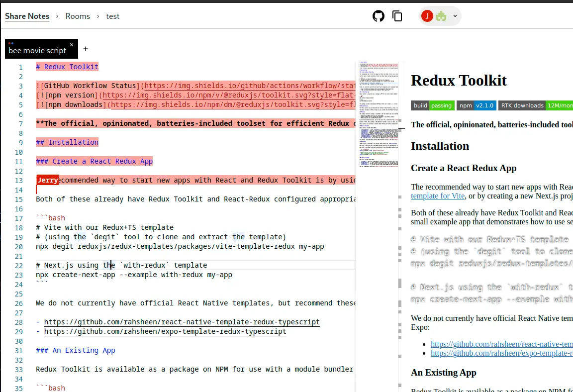Close the bee movie script tab
The image size is (573, 392).
click(71, 44)
